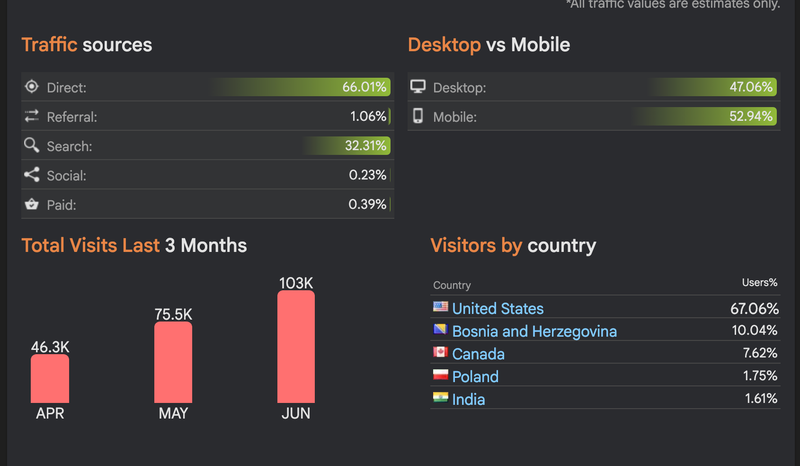The height and width of the screenshot is (466, 800).
Task: Open the Bosnia and Herzegovina link
Action: [x=534, y=331]
